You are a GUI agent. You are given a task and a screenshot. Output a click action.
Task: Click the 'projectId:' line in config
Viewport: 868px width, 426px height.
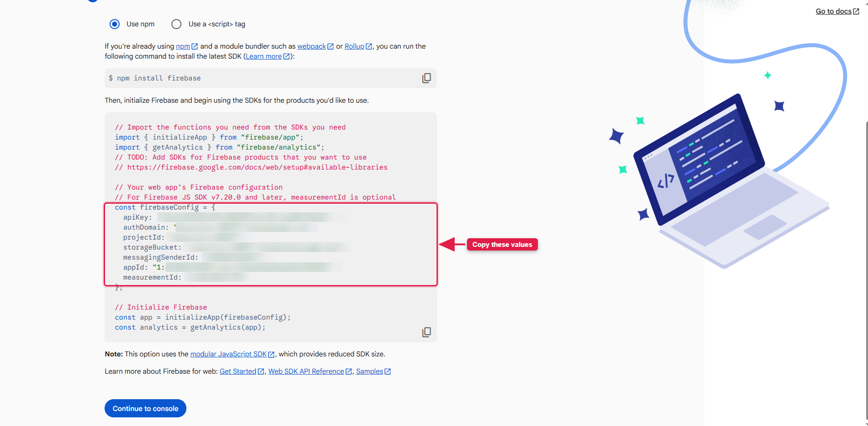187,237
